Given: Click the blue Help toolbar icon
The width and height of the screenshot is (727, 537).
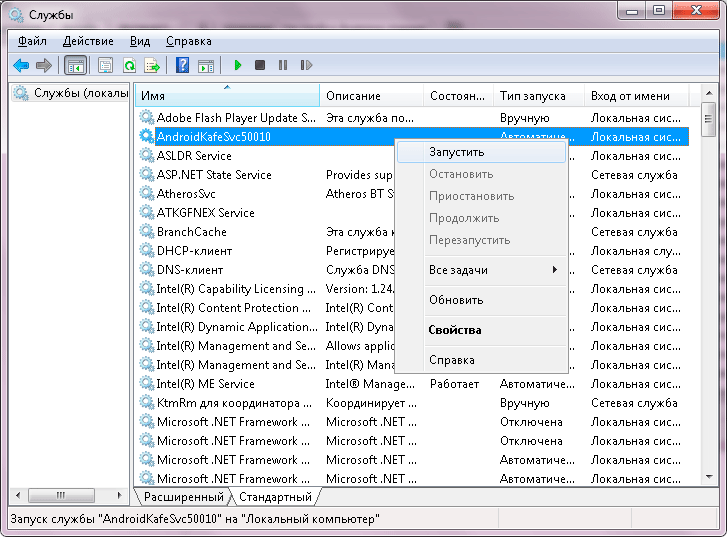Looking at the screenshot, I should click(182, 65).
